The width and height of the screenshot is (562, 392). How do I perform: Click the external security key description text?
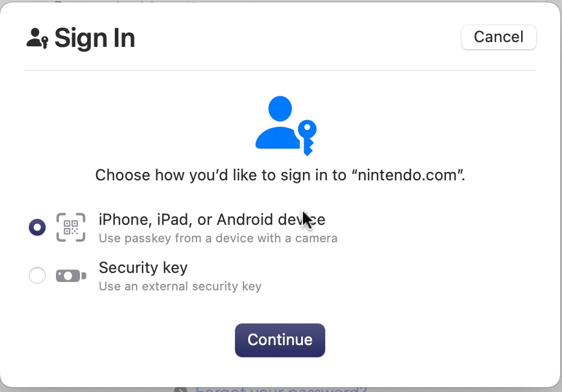(180, 286)
